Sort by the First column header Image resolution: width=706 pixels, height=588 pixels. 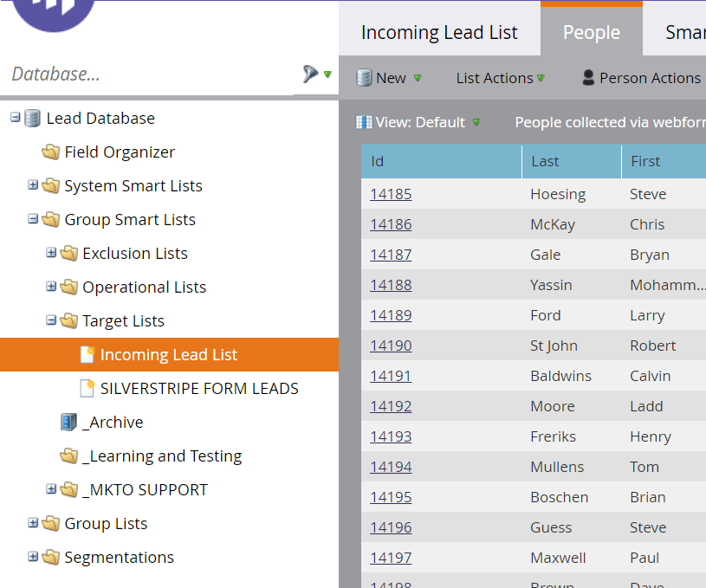click(x=664, y=161)
